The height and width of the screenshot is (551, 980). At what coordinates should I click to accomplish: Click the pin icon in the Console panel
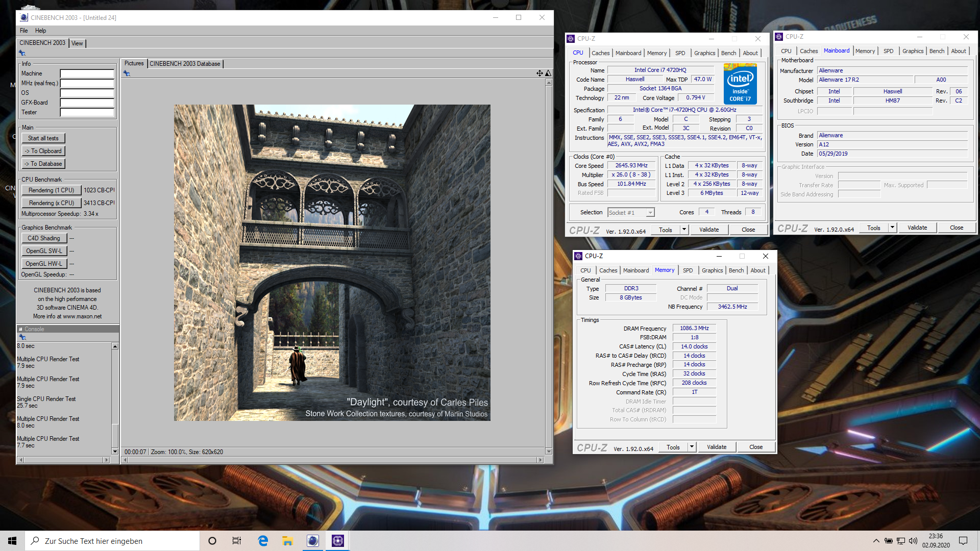22,337
